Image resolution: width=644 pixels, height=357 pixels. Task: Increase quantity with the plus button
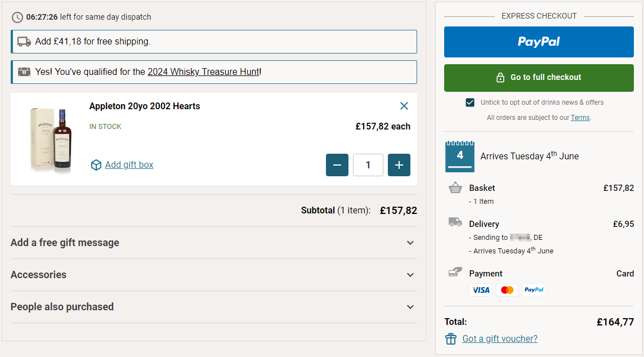pos(399,165)
